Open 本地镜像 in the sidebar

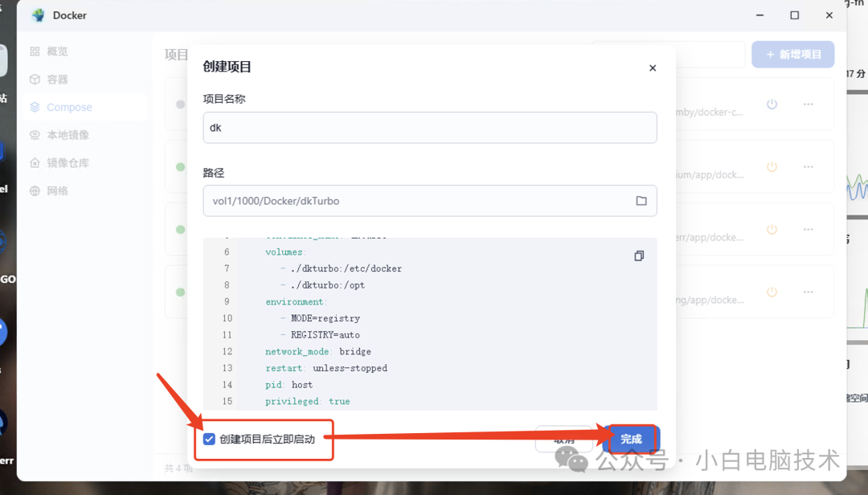[68, 135]
